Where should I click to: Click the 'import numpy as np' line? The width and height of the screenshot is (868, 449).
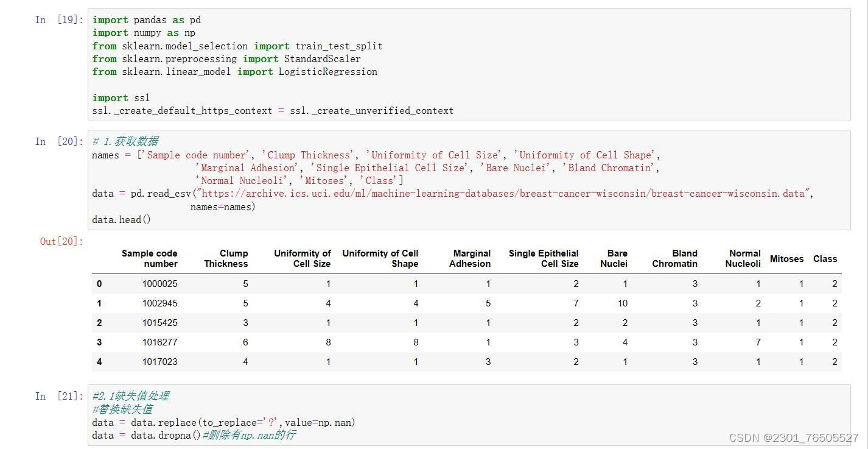coord(144,33)
